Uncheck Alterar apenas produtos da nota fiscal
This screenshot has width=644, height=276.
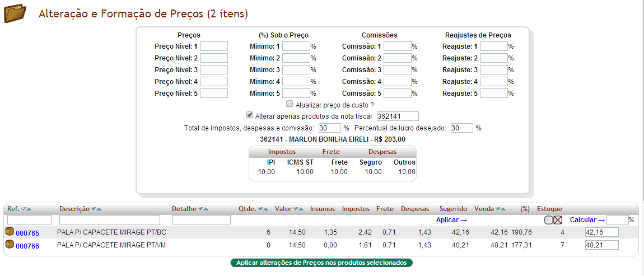point(250,115)
